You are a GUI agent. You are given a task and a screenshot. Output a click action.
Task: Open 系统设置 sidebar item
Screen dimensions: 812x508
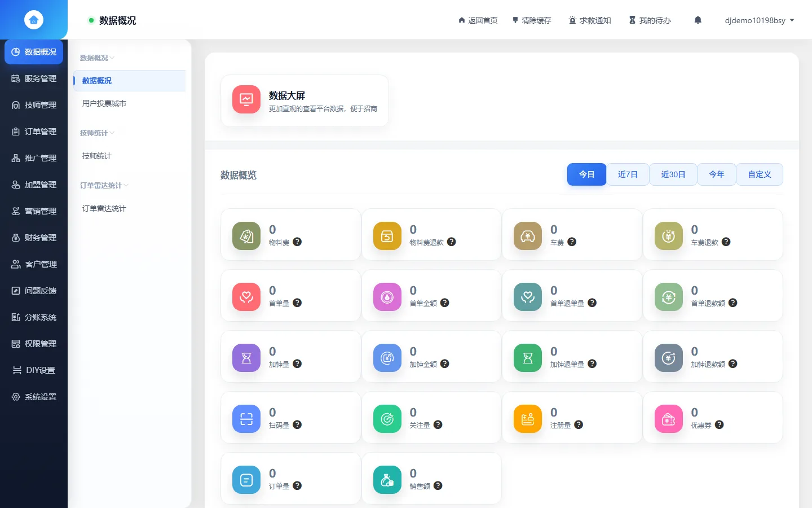[34, 397]
